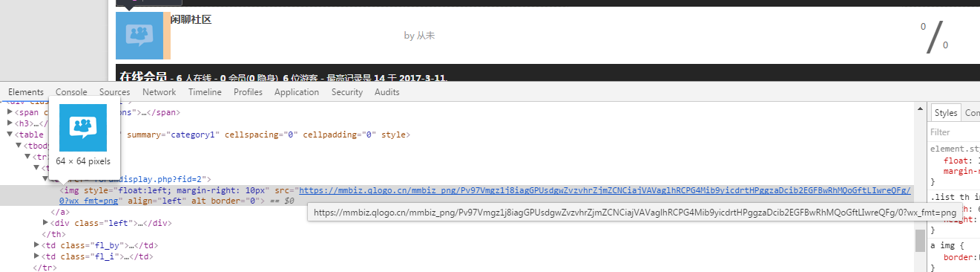Image resolution: width=980 pixels, height=272 pixels.
Task: Collapse the table summary=category1 node
Action: click(10, 135)
